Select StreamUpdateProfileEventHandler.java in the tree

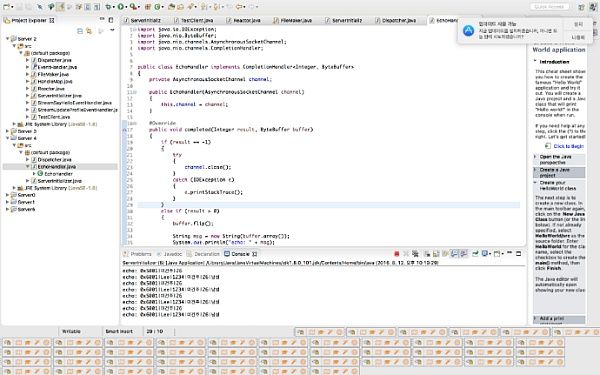[x=74, y=110]
